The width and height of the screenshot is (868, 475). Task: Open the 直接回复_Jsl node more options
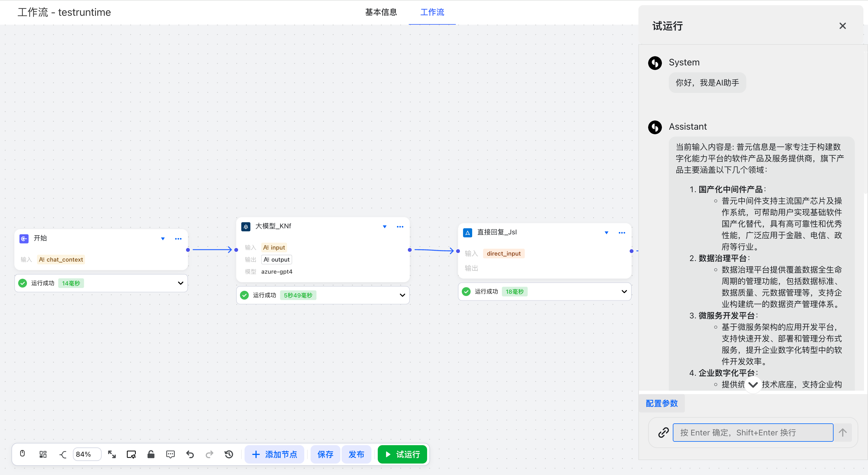[x=622, y=233]
